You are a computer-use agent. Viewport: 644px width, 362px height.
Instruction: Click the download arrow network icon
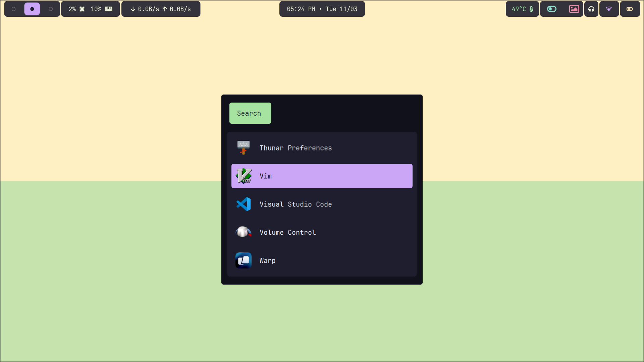pos(133,9)
